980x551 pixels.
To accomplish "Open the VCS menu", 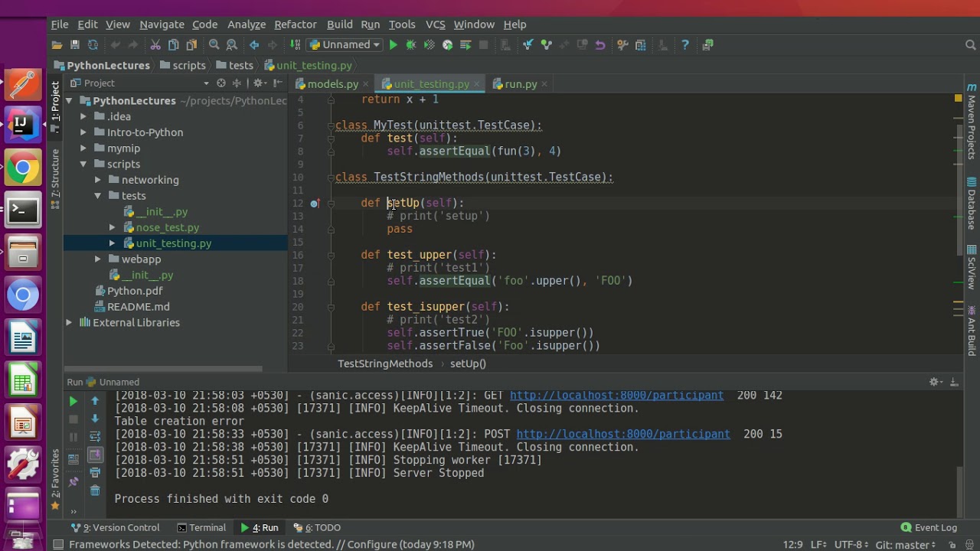I will [435, 24].
